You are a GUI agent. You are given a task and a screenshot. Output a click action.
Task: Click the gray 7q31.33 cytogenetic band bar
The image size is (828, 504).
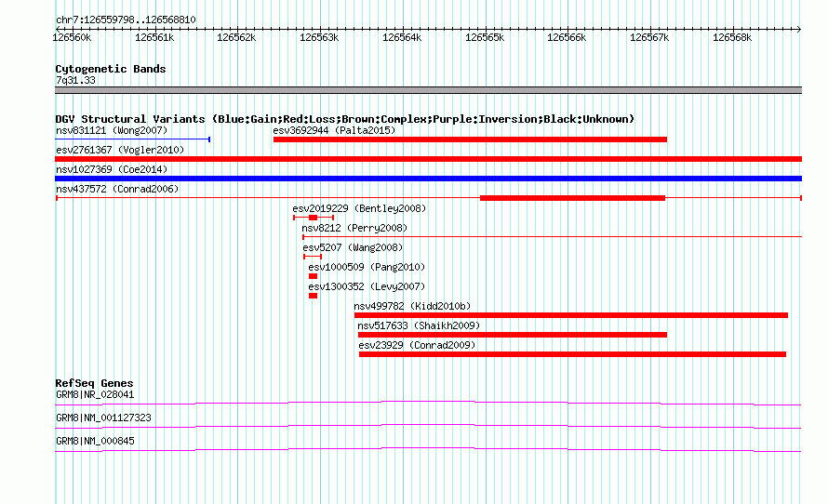coord(428,90)
